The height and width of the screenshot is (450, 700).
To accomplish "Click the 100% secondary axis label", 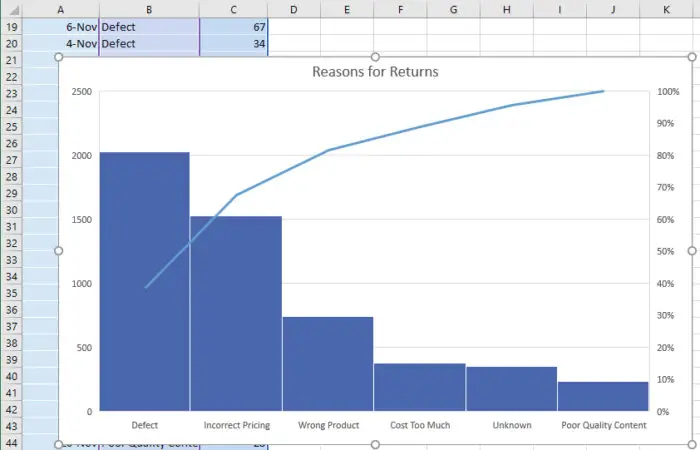I will point(668,92).
